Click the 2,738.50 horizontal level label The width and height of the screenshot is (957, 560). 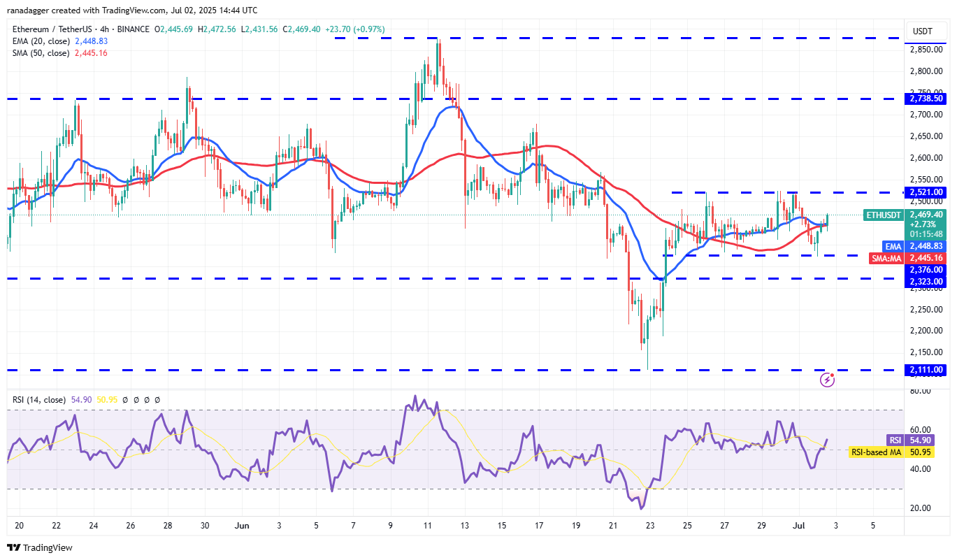click(x=926, y=99)
